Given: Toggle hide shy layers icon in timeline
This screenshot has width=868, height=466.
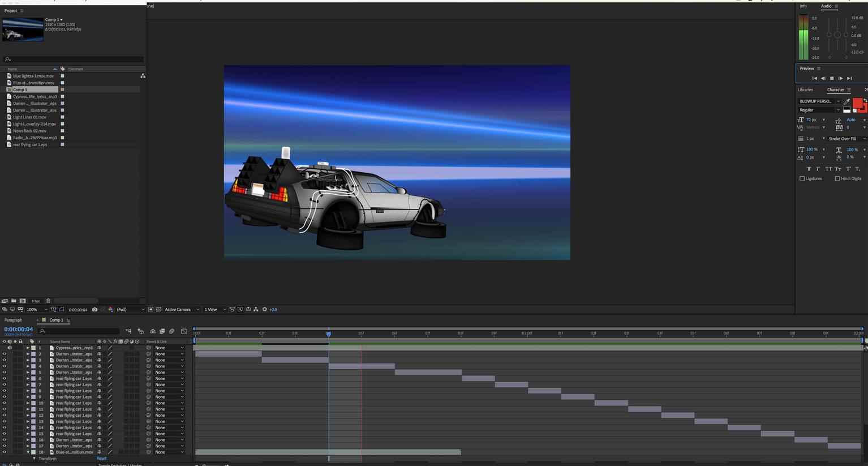Looking at the screenshot, I should [x=153, y=331].
